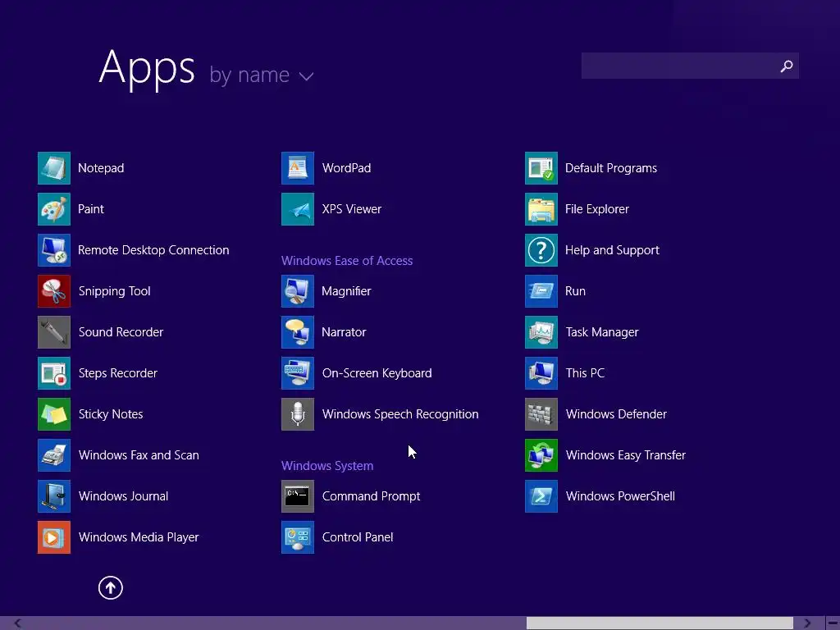Open Windows PowerShell icon
Image resolution: width=840 pixels, height=630 pixels.
pos(541,496)
